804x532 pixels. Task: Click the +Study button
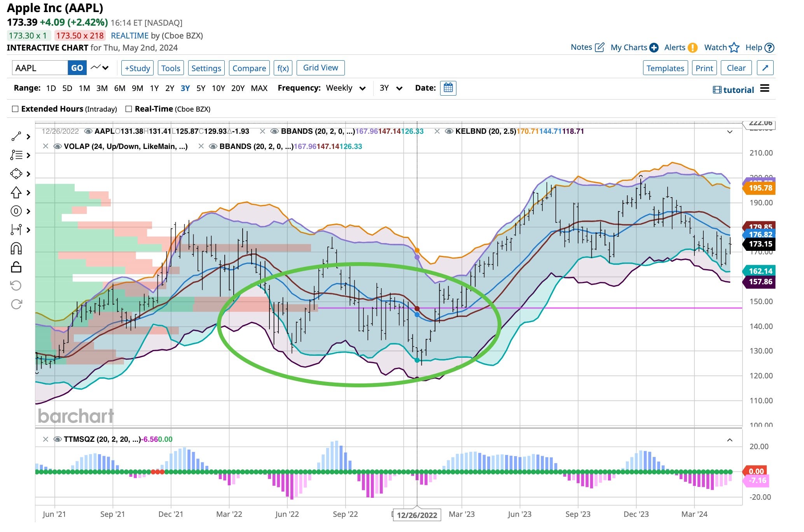coord(137,68)
